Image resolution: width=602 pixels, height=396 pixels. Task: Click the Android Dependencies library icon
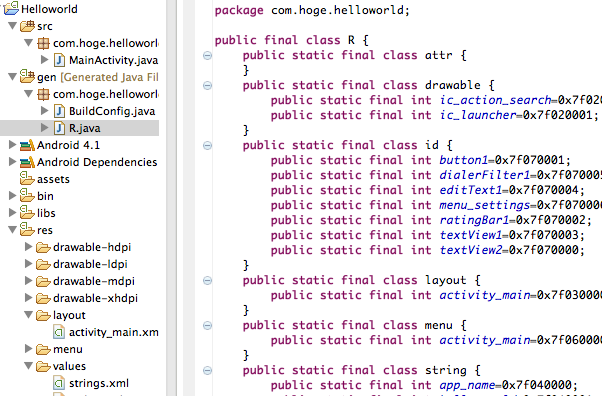pyautogui.click(x=27, y=162)
